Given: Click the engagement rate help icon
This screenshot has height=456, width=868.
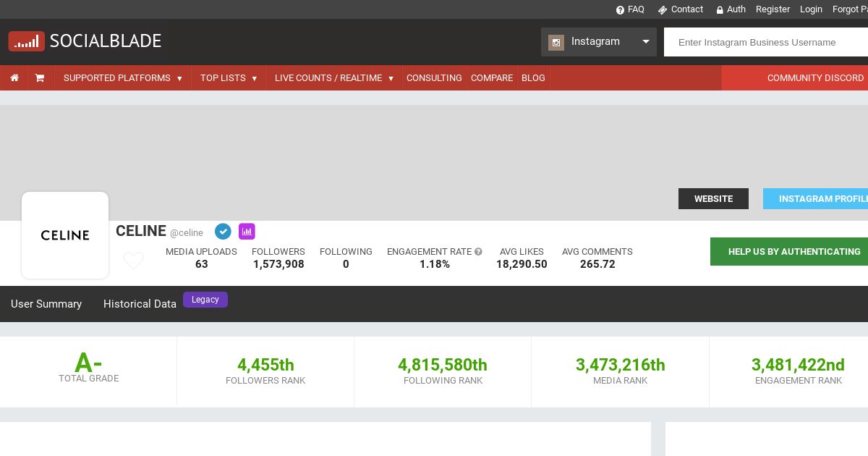Looking at the screenshot, I should 478,252.
